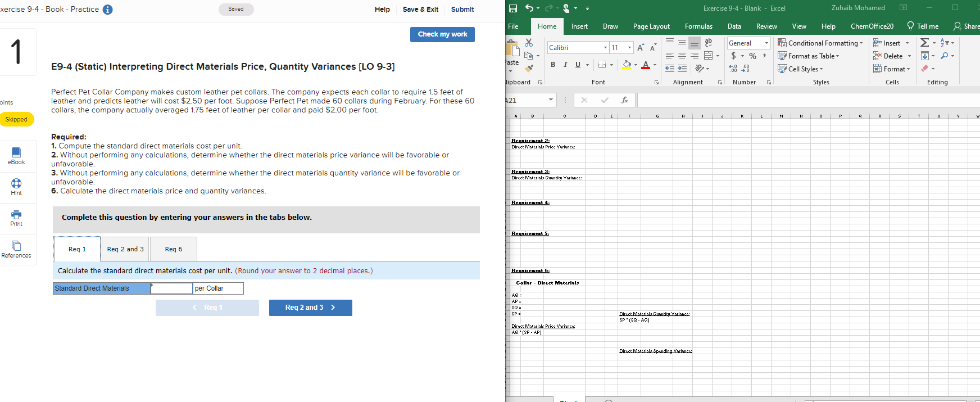Click the Share button in Excel
Viewport: 980px width, 402px height.
pos(966,26)
